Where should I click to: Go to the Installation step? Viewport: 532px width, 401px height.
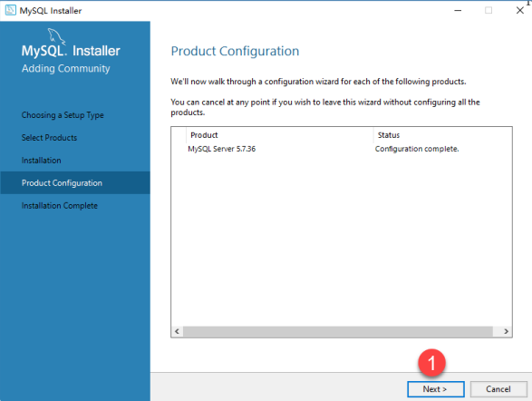click(42, 161)
